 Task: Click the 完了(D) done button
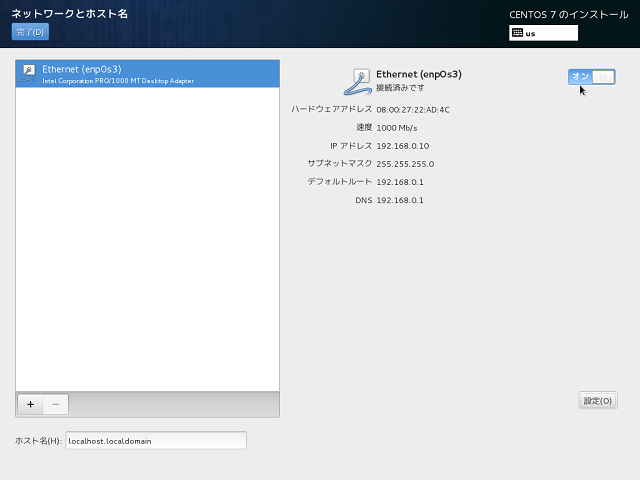click(x=29, y=32)
